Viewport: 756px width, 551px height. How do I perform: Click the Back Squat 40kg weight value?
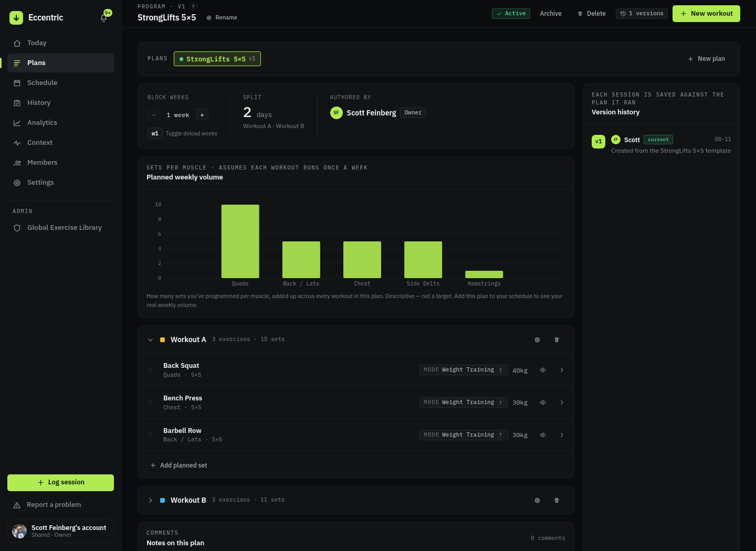coord(520,370)
